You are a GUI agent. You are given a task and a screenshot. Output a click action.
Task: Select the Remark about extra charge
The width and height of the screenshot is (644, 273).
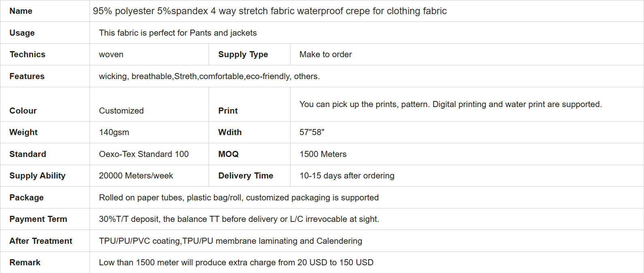pyautogui.click(x=236, y=262)
